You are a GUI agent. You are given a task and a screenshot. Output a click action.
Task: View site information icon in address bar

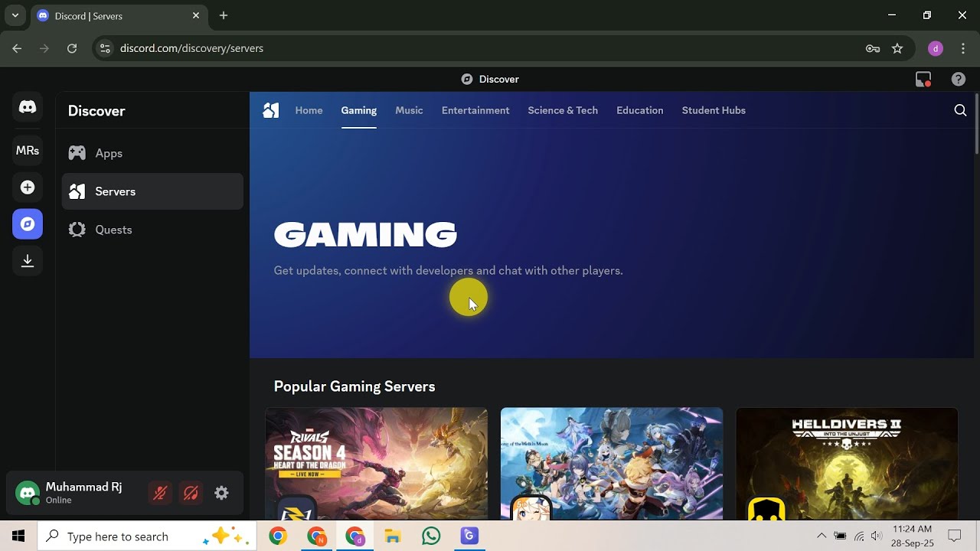point(106,48)
